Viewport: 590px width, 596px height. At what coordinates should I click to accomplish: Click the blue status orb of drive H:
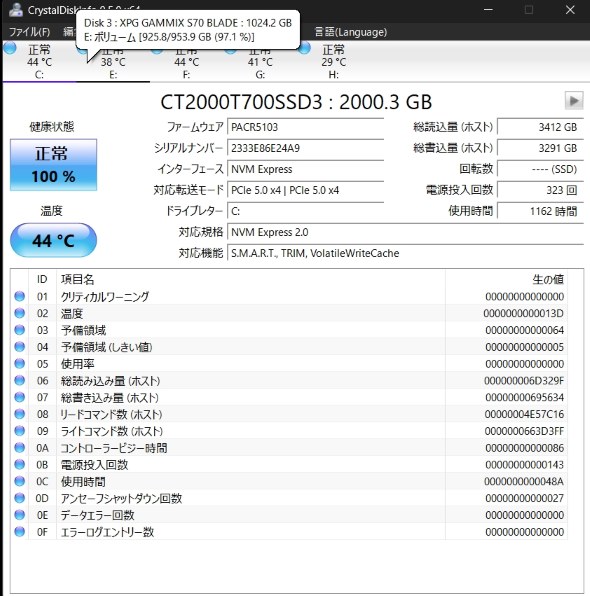click(304, 48)
